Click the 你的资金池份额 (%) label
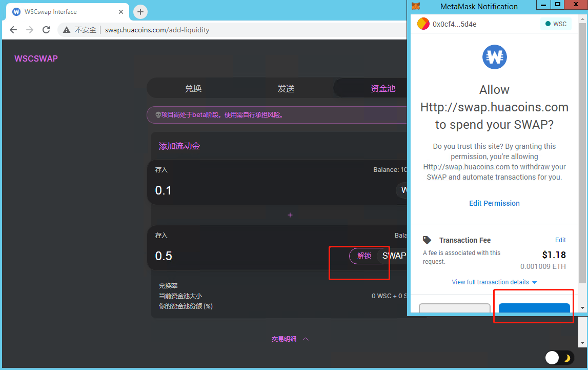Screen dimensions: 588x370 click(186, 306)
